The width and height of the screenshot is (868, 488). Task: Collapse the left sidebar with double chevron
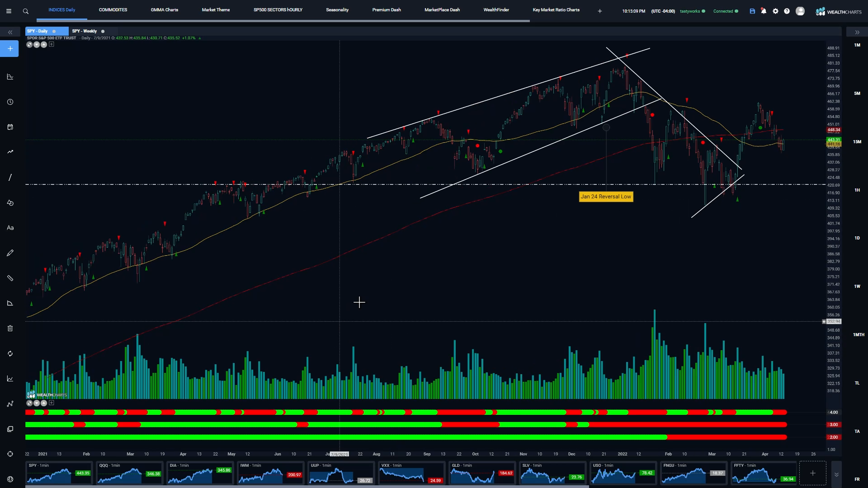(x=10, y=32)
